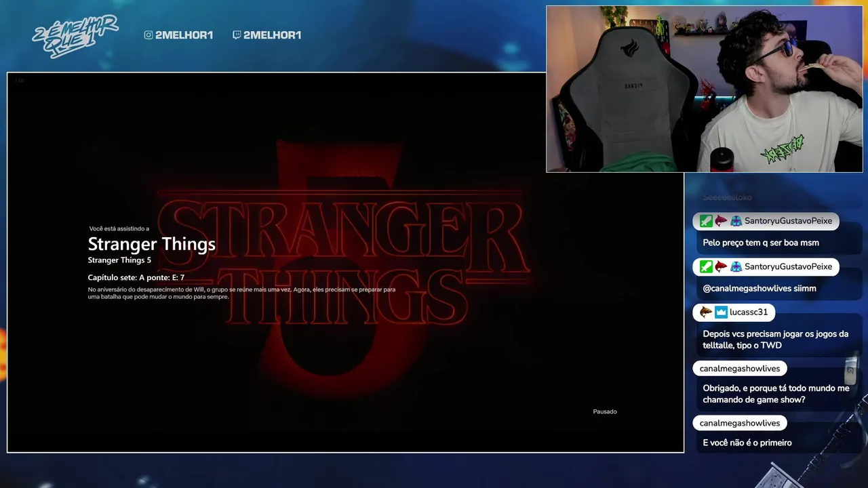
Task: Select the message 'Obrigado, e porque tá todo mundo'
Action: (x=776, y=394)
